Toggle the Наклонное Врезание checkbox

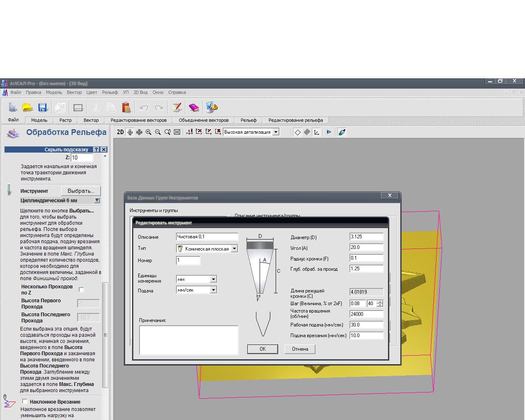(x=25, y=402)
